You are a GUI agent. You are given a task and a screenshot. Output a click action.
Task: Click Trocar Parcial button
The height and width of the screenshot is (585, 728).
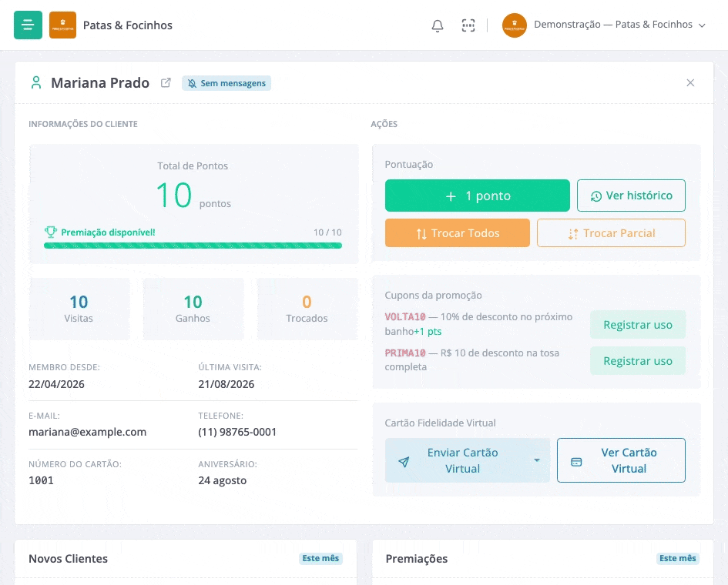click(611, 233)
